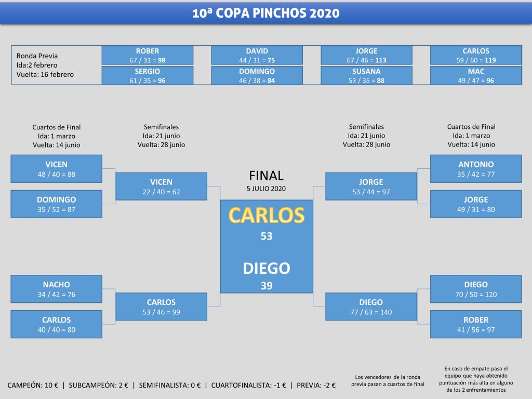The image size is (532, 399).
Task: Select VICEN's quarterfinal box scoring 88
Action: (57, 169)
